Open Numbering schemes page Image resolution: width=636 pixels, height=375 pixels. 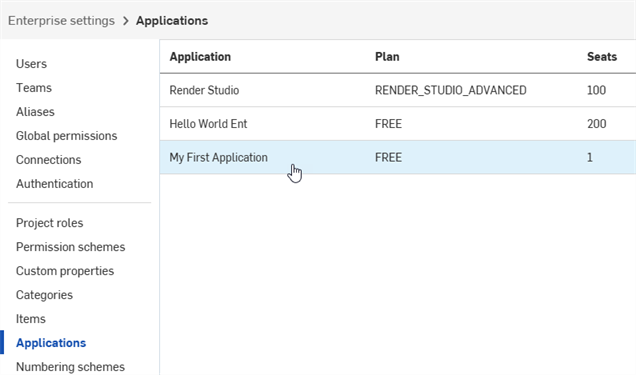(70, 367)
